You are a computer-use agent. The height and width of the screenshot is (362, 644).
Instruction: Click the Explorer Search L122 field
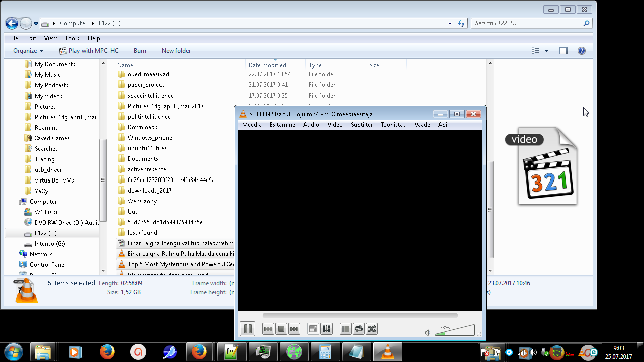tap(527, 23)
